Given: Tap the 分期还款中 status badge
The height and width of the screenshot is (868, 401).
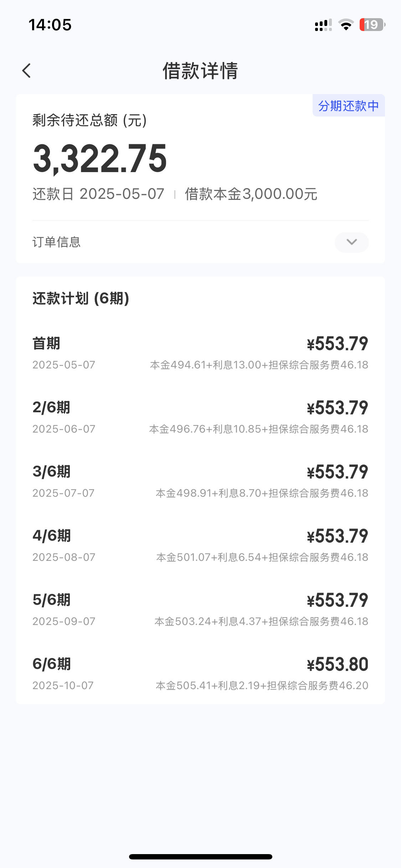Looking at the screenshot, I should 349,105.
